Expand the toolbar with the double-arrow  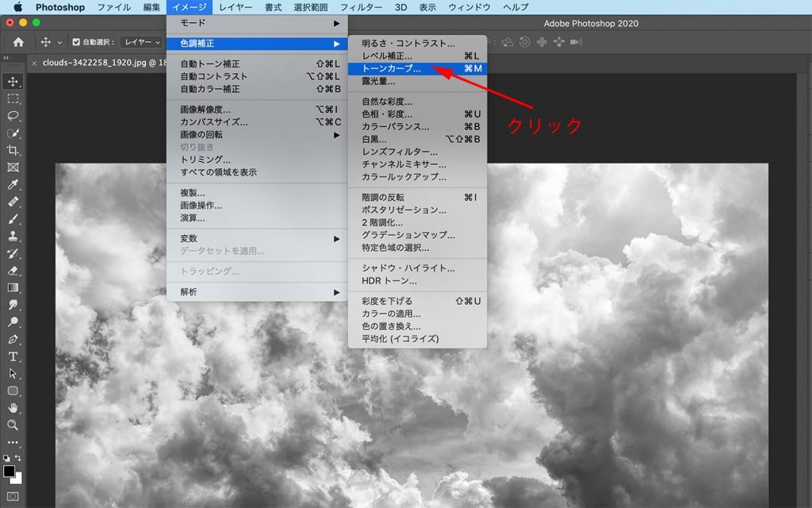6,58
